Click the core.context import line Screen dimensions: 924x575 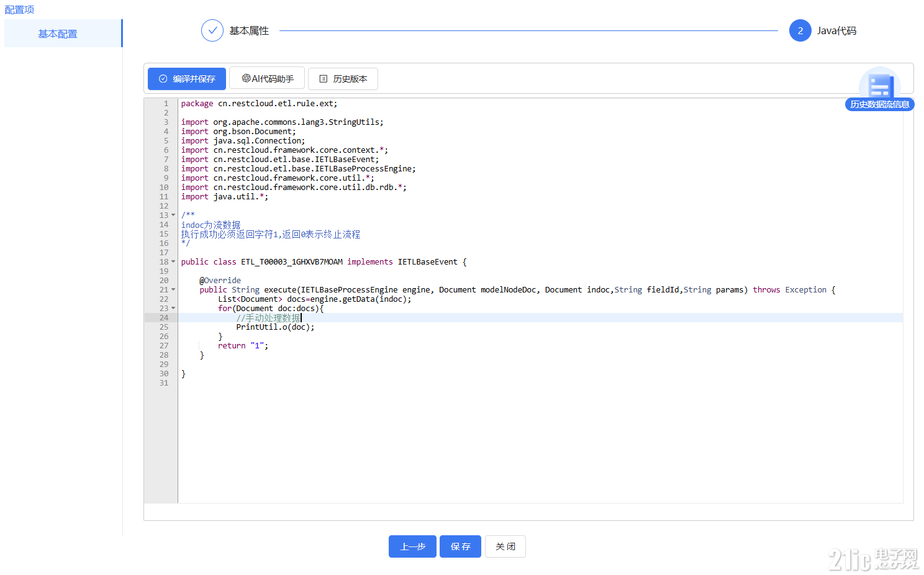pos(284,150)
